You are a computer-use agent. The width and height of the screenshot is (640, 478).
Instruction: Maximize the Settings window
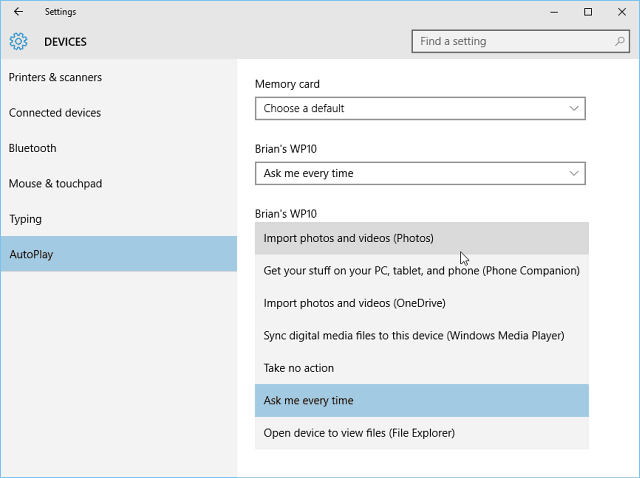coord(588,12)
